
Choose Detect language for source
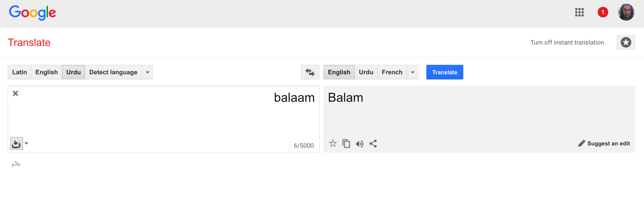113,72
